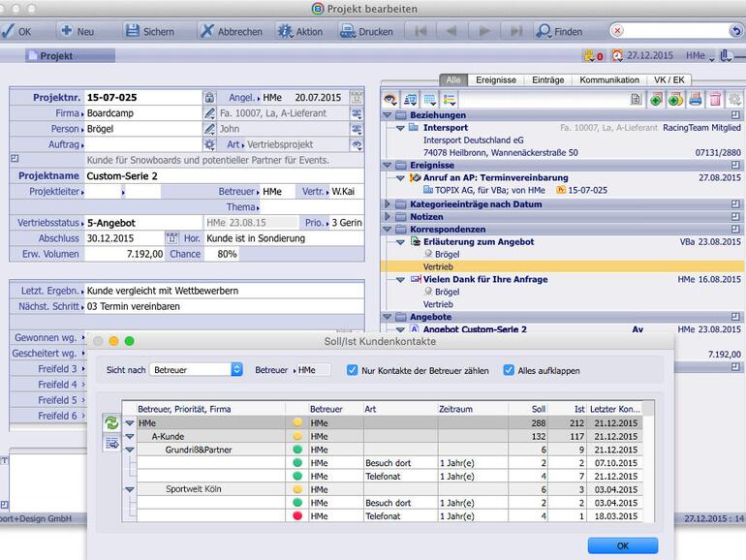Uncheck the 'Alles aufklappen' checkbox

(509, 370)
